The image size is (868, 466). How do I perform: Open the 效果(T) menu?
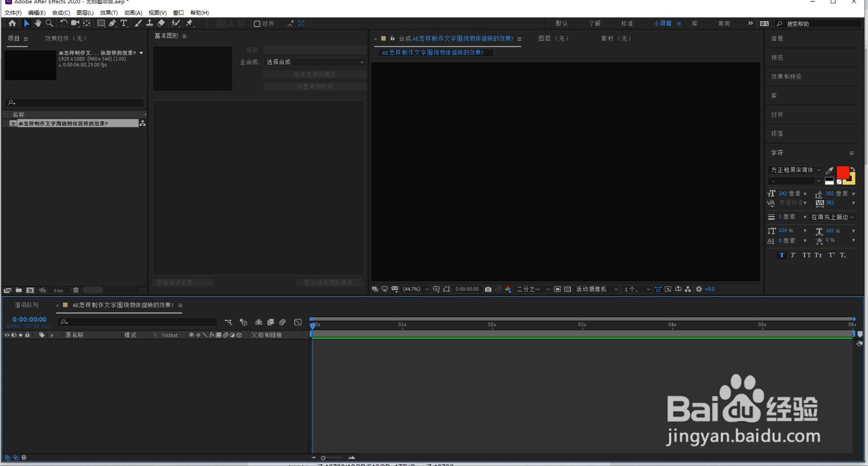[108, 12]
